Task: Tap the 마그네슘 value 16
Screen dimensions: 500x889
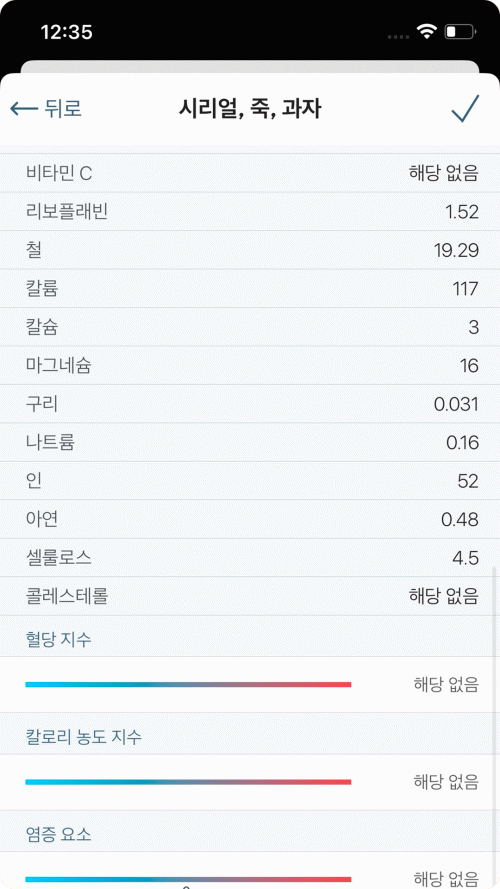Action: (469, 366)
